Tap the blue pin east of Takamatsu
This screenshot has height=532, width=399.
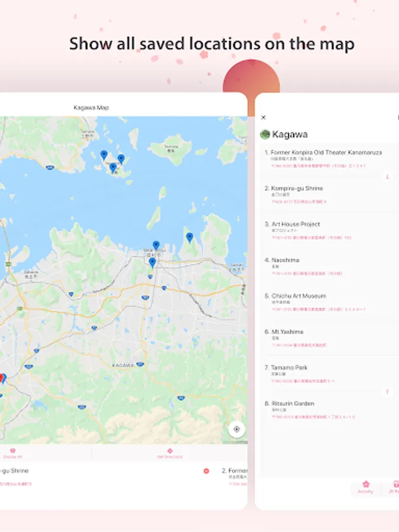point(190,238)
